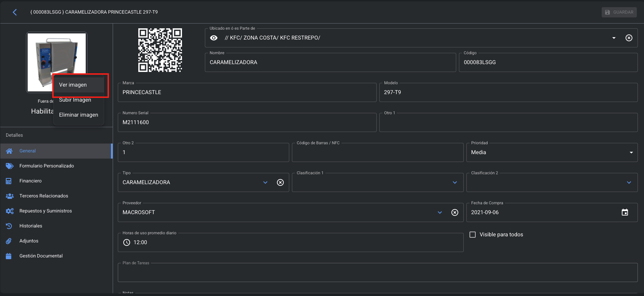Clear the Tipo field selection
Screen dimensions: 644x296
click(x=280, y=182)
